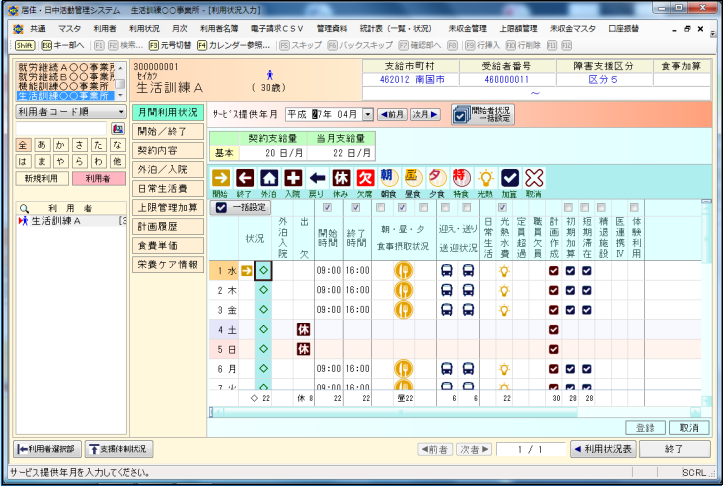
Task: Select the 光熱 light bulb icon
Action: (x=485, y=178)
